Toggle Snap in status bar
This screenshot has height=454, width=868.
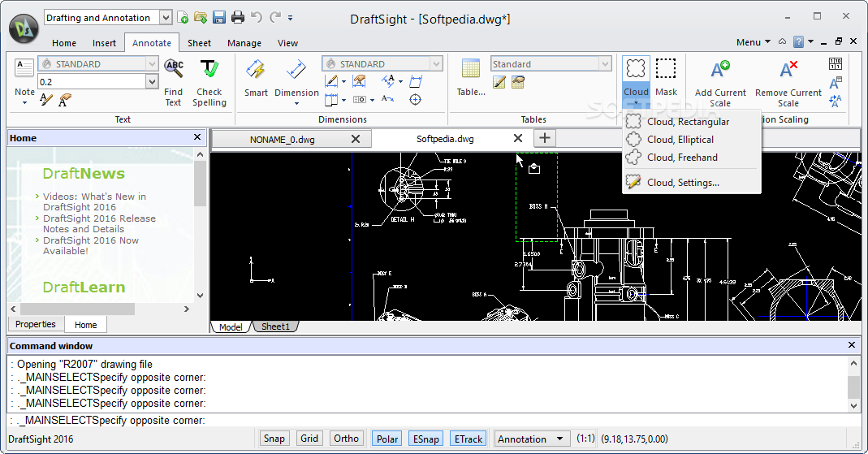pos(274,439)
